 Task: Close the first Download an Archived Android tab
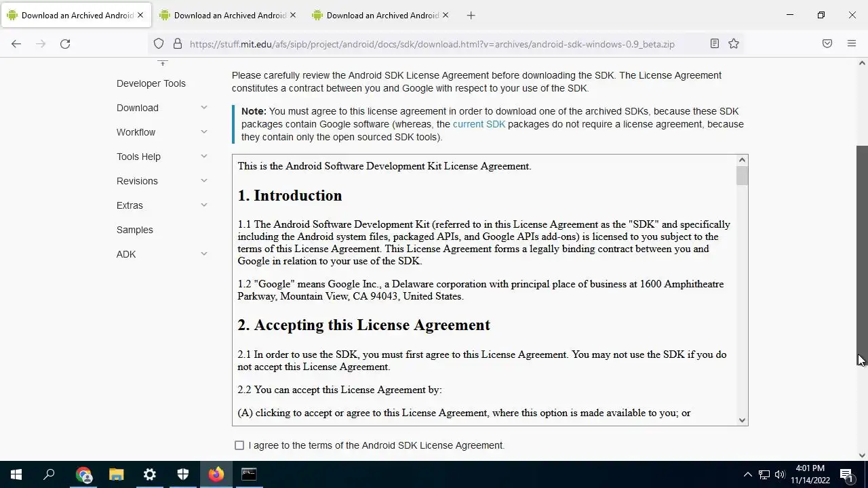point(141,15)
